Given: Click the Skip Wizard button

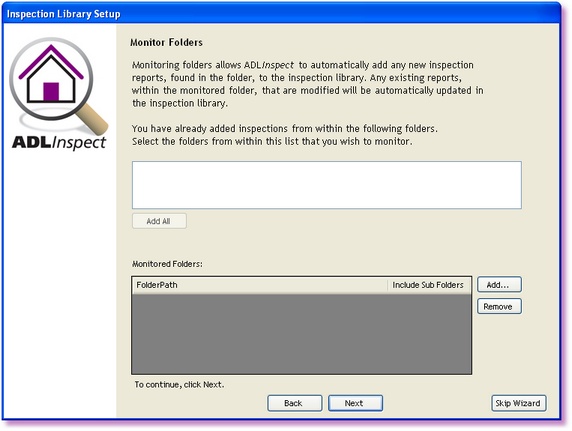Looking at the screenshot, I should point(518,403).
